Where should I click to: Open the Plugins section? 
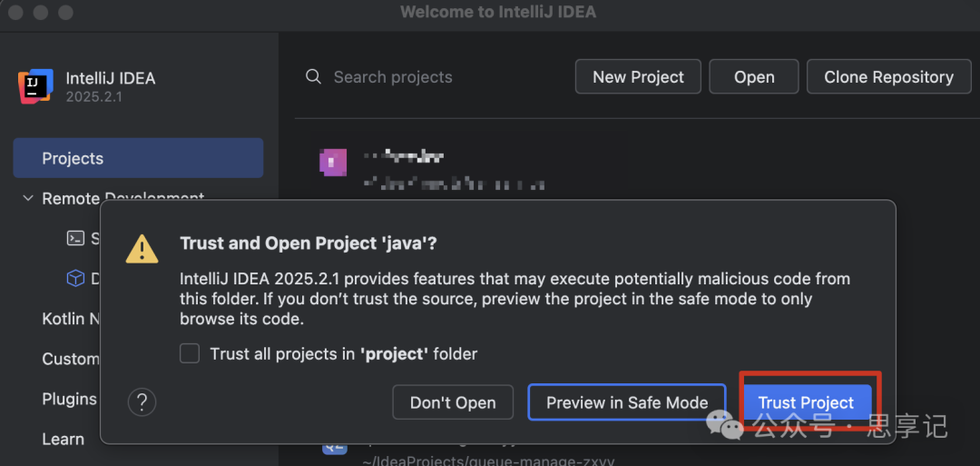69,399
